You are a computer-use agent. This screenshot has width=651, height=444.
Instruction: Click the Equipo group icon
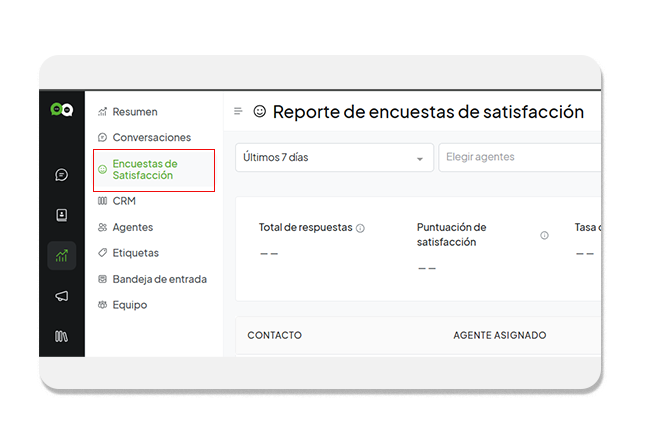(x=102, y=305)
